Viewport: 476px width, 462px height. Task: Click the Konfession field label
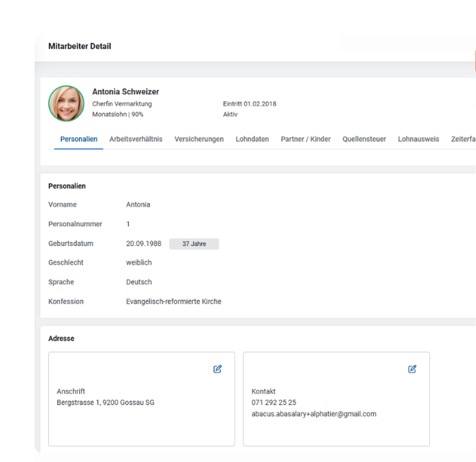click(x=66, y=301)
